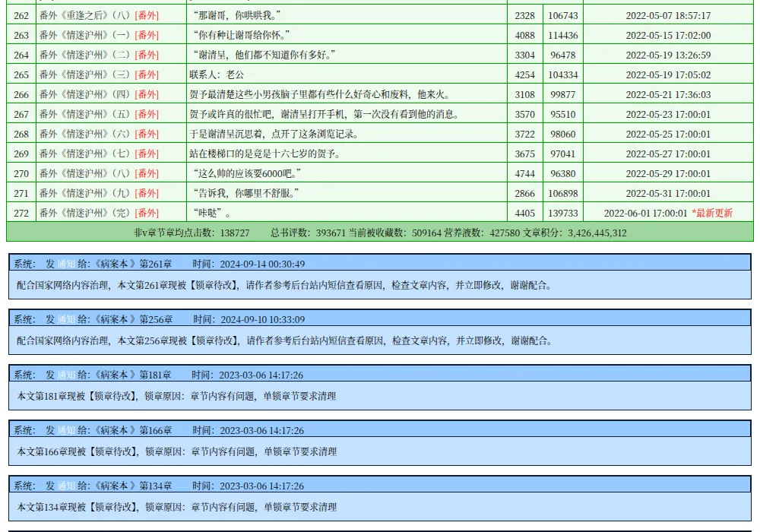Click message 本文第181章现被【锁章待改】 body

pos(176,396)
